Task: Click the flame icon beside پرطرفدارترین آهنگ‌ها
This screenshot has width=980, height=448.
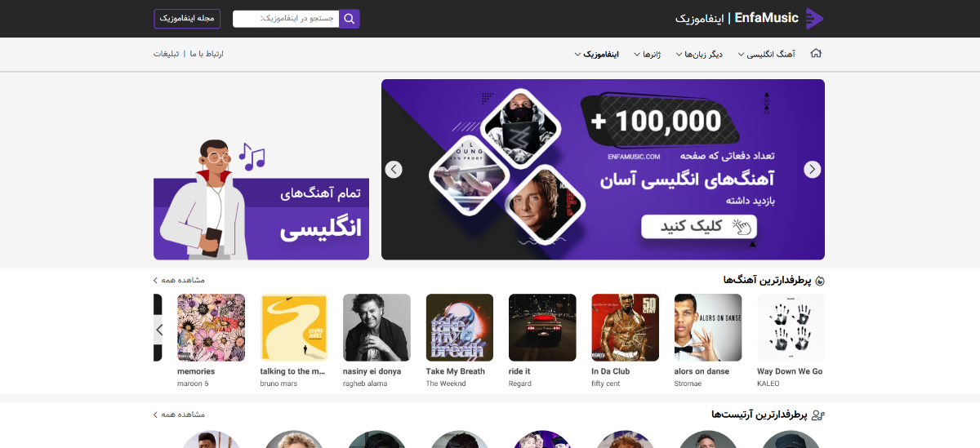Action: [x=820, y=281]
